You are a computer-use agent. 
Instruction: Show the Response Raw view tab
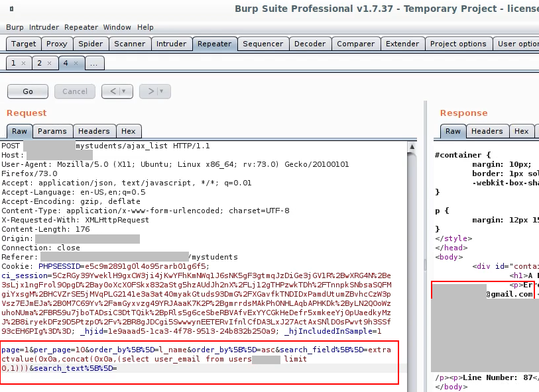(453, 131)
